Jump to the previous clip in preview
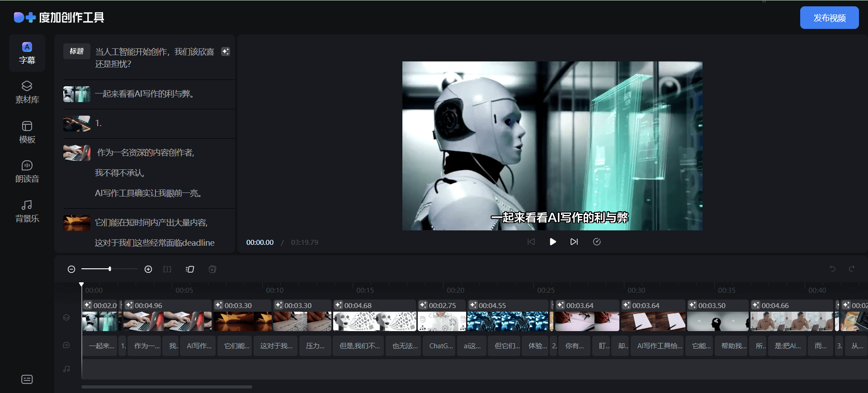The image size is (868, 393). 531,242
